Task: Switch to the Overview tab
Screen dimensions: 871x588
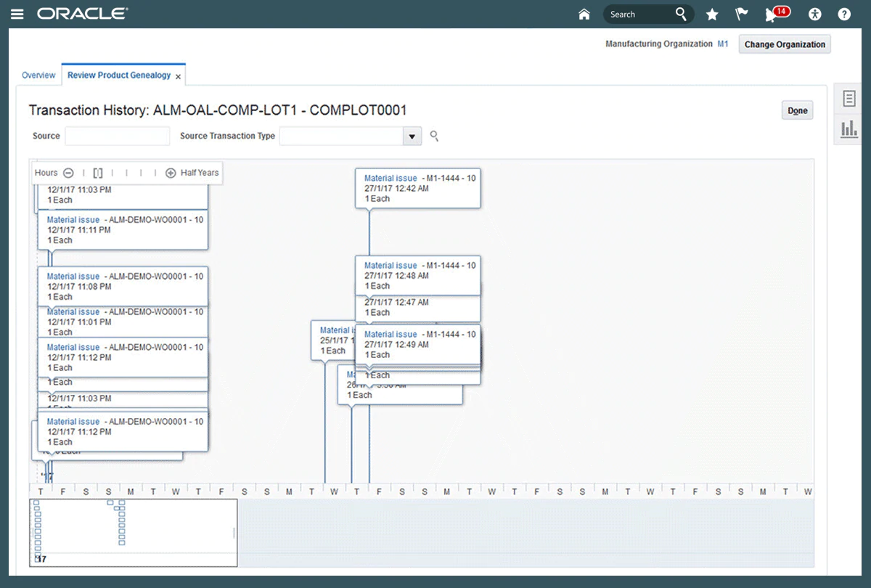Action: [x=38, y=75]
